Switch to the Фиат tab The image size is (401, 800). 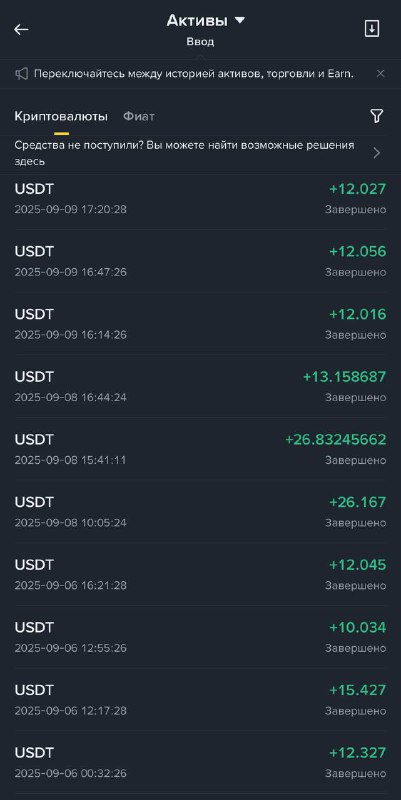139,116
